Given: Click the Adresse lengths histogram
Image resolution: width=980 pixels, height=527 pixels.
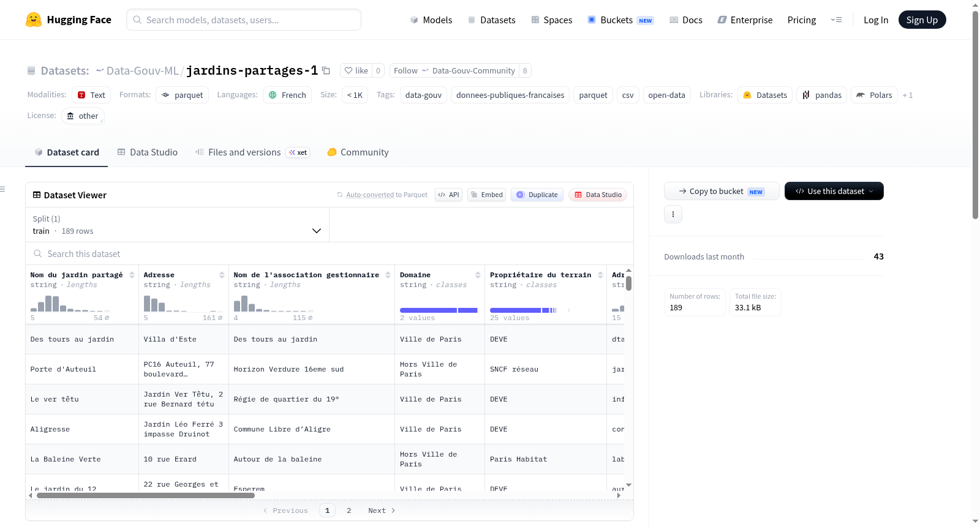Looking at the screenshot, I should tap(184, 304).
